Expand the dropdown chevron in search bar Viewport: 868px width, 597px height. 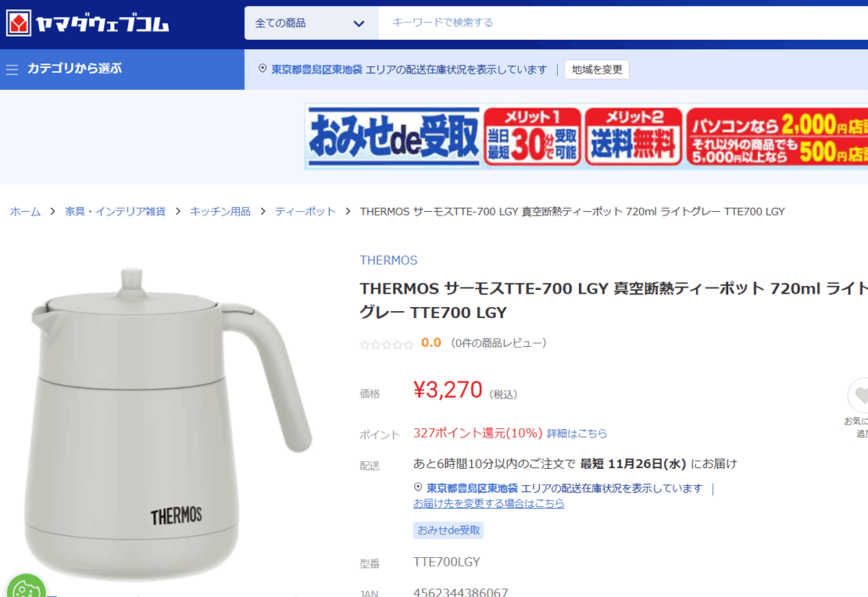pyautogui.click(x=359, y=24)
